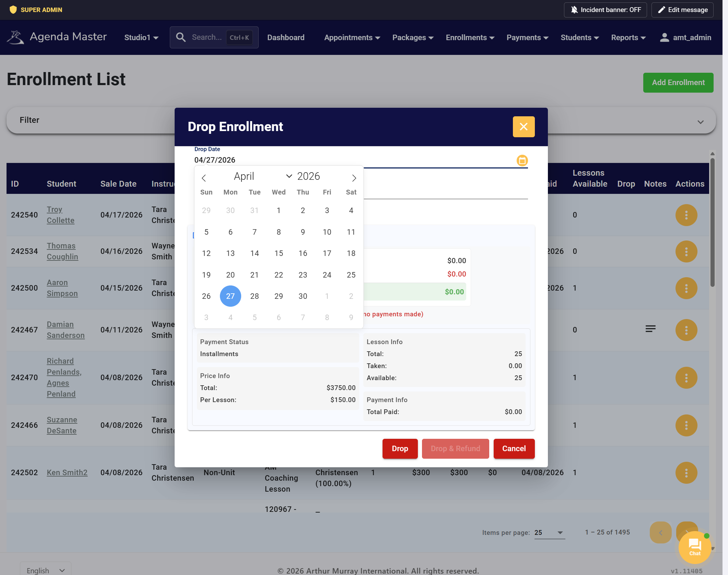The image size is (728, 575).
Task: Open actions menu for enrollment 242467
Action: 686,330
